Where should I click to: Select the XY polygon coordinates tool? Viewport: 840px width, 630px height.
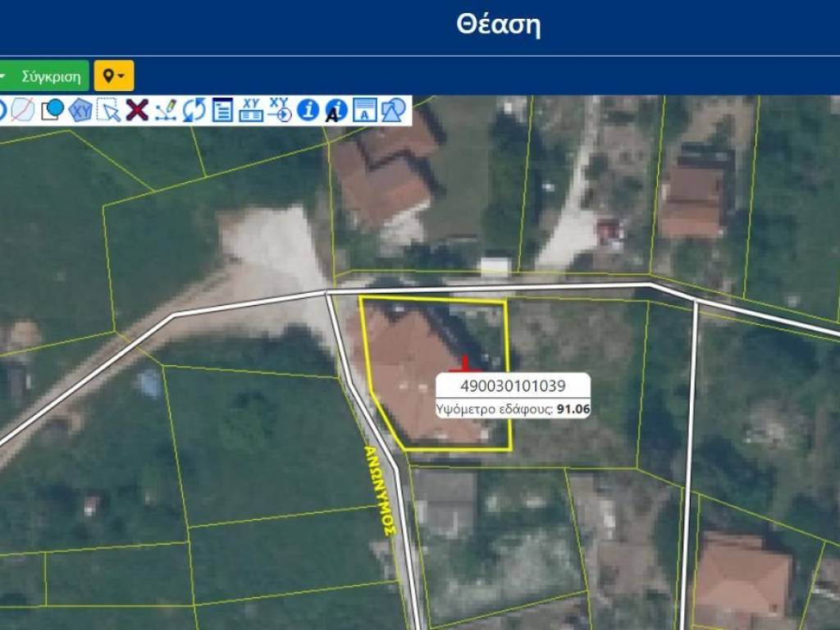tap(80, 109)
